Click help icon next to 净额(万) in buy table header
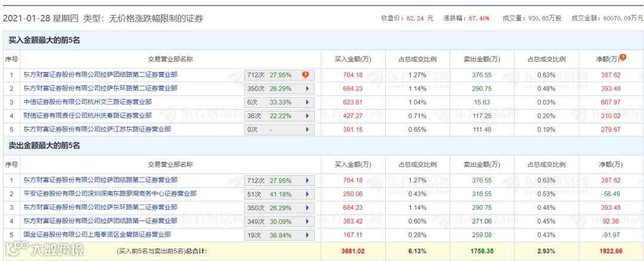Screen dimensions: 644x261 623,58
